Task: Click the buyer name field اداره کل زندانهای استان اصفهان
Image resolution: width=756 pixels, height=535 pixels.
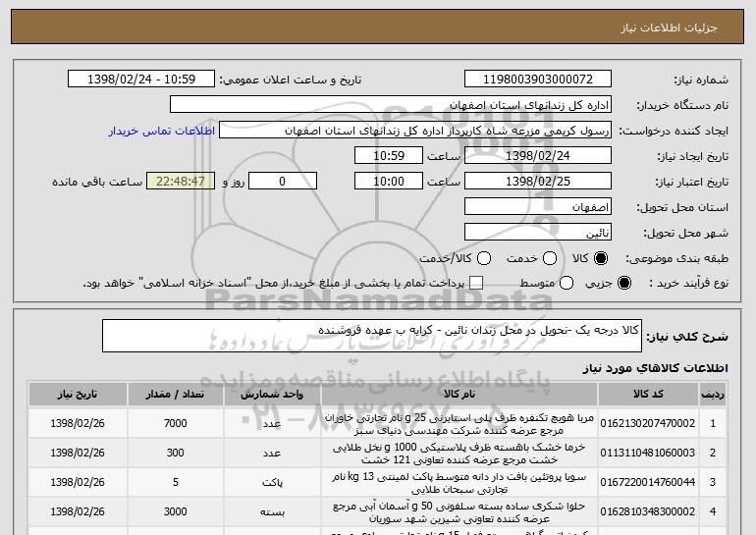Action: click(x=391, y=105)
